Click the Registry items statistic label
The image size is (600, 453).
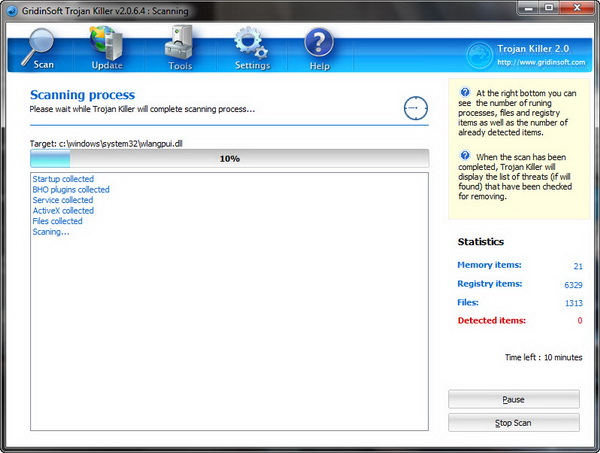pos(491,284)
